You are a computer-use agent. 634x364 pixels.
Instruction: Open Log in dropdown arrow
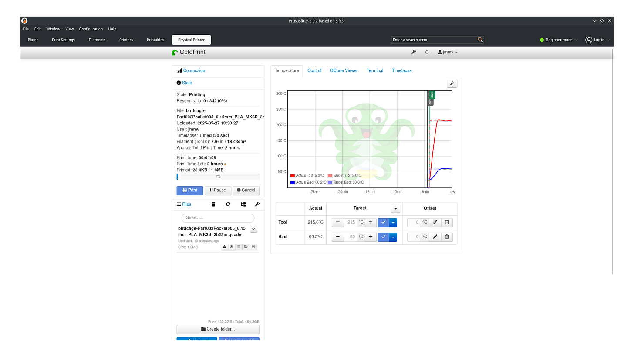[608, 40]
